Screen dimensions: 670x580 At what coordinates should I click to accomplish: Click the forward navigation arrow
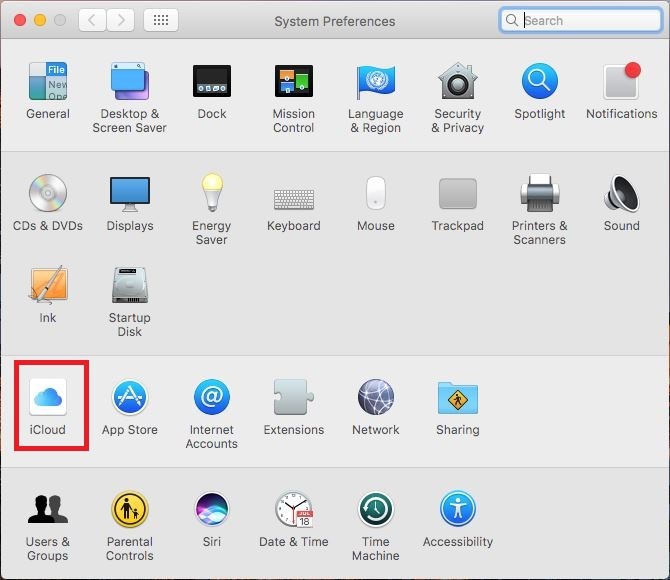pos(120,20)
